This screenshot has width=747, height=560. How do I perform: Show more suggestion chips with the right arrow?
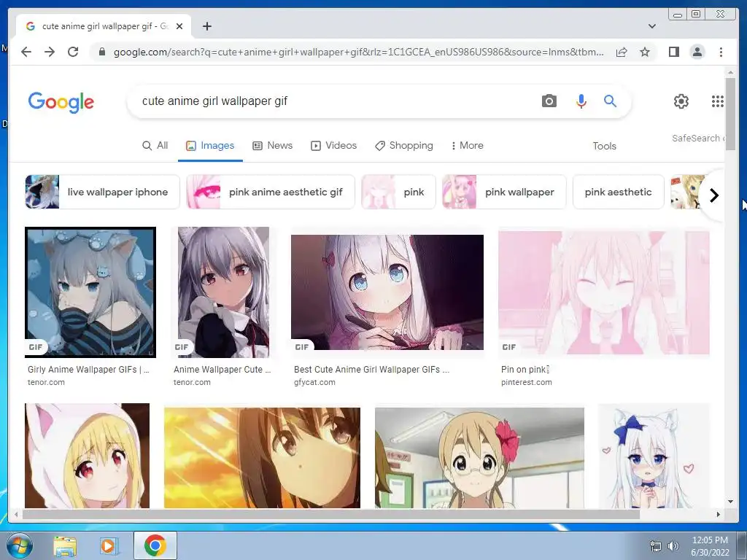(713, 195)
